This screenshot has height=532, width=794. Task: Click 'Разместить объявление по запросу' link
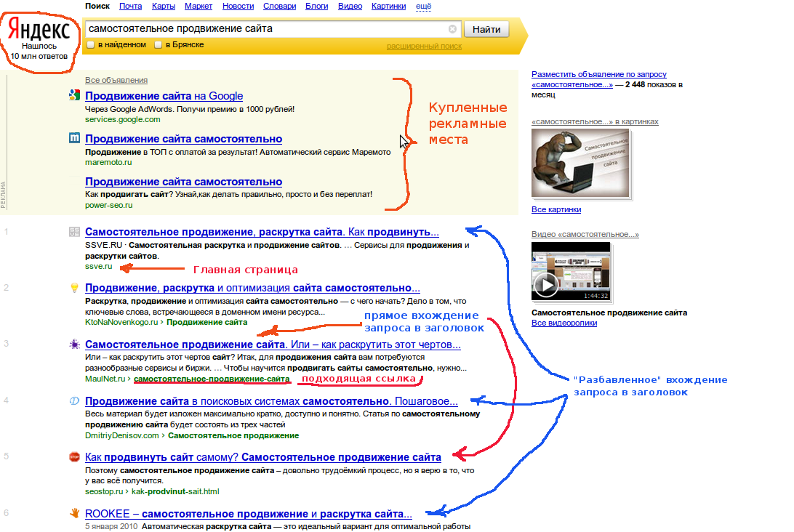point(599,79)
